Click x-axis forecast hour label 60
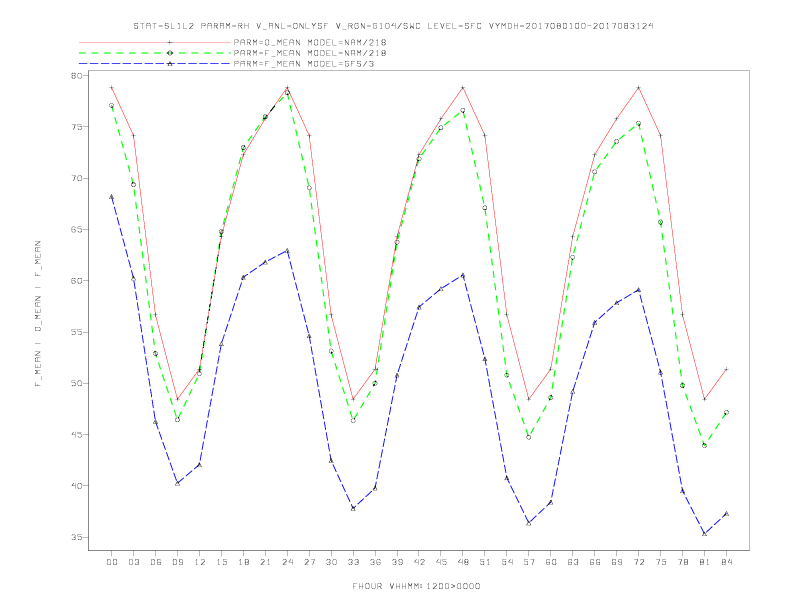 coord(551,562)
